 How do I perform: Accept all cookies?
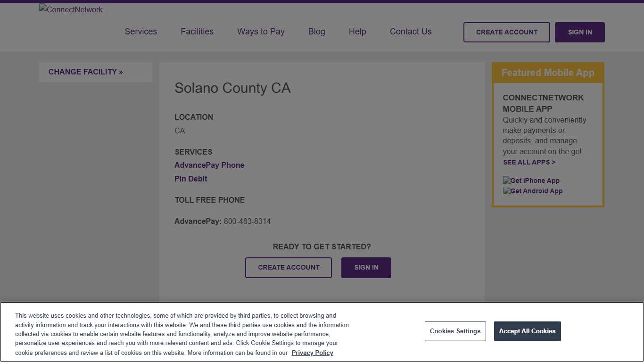pos(527,331)
